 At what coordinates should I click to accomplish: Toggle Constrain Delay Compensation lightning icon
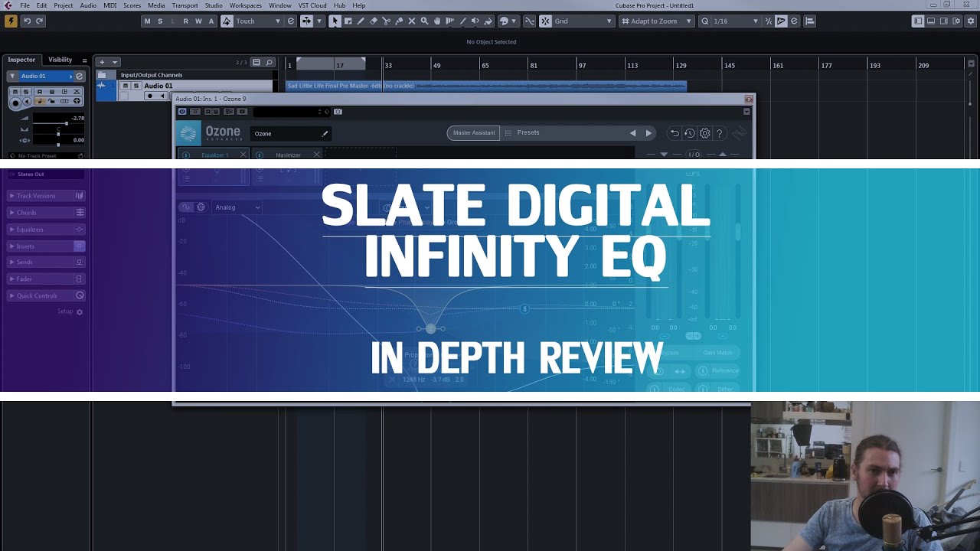(11, 21)
